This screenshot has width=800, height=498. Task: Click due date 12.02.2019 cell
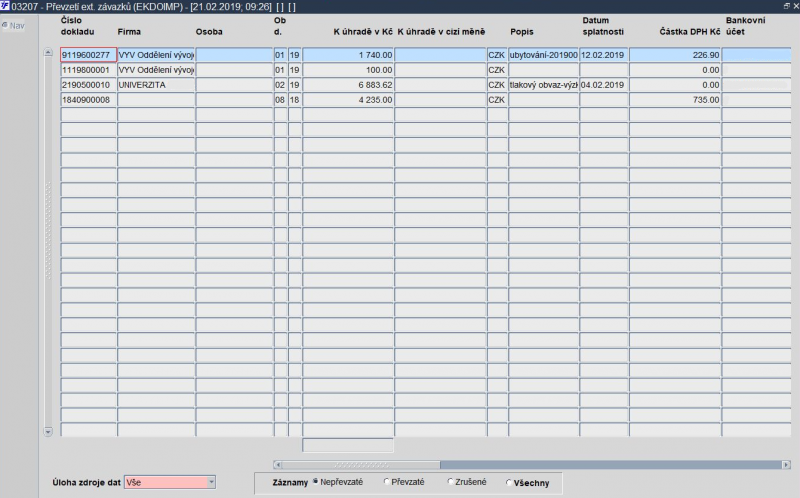tap(604, 55)
